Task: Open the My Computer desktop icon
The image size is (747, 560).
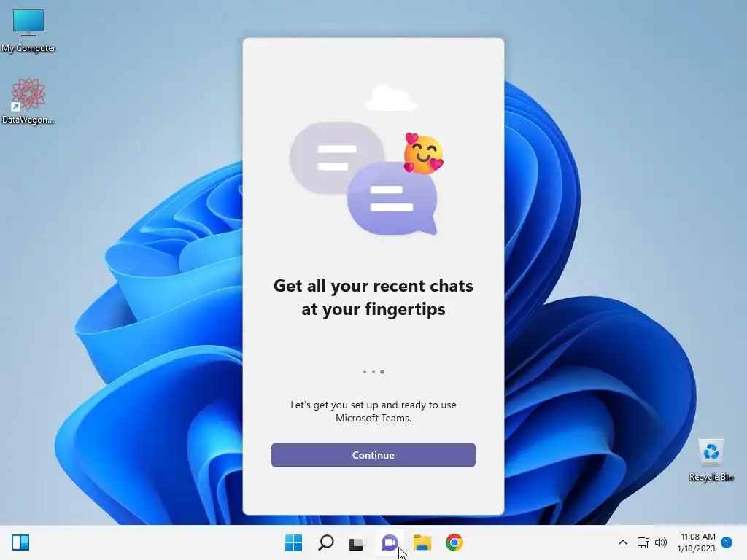Action: pos(28,31)
